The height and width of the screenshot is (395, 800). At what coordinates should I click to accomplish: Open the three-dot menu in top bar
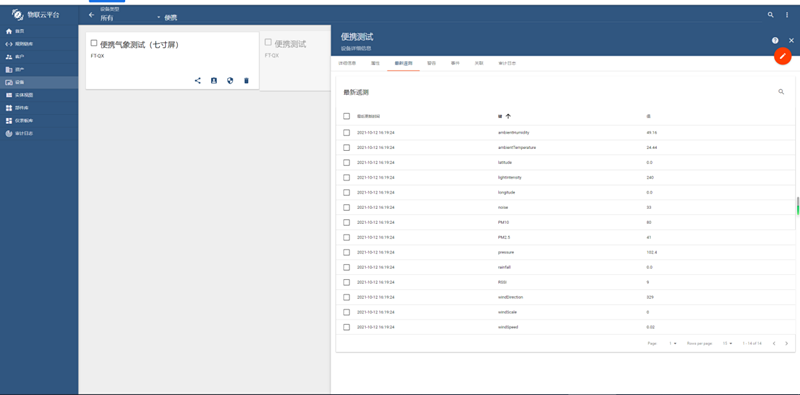coord(787,15)
